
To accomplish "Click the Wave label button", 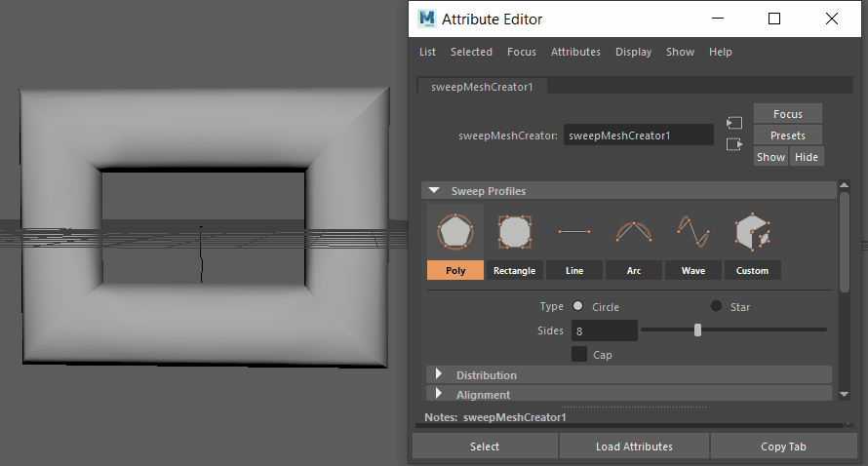I will (x=693, y=271).
